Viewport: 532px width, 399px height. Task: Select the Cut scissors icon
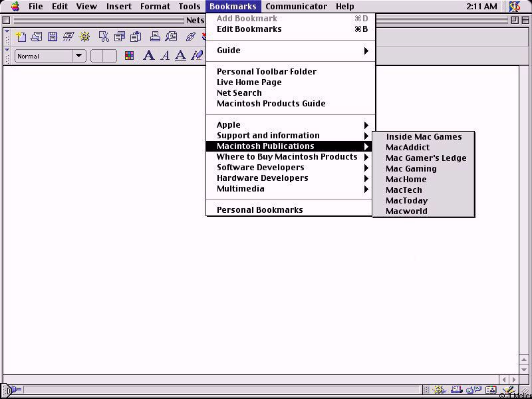(104, 37)
